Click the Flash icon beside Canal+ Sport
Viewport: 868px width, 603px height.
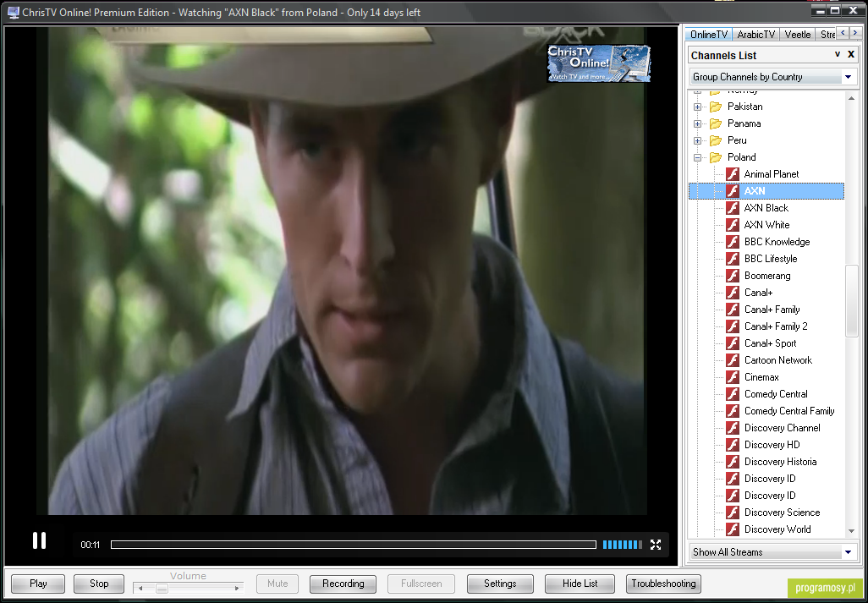[x=733, y=343]
